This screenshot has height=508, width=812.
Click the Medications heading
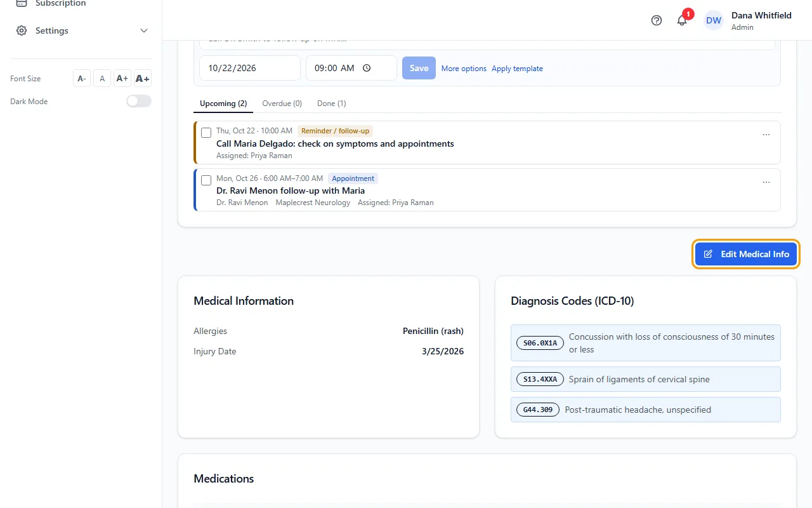coord(224,479)
